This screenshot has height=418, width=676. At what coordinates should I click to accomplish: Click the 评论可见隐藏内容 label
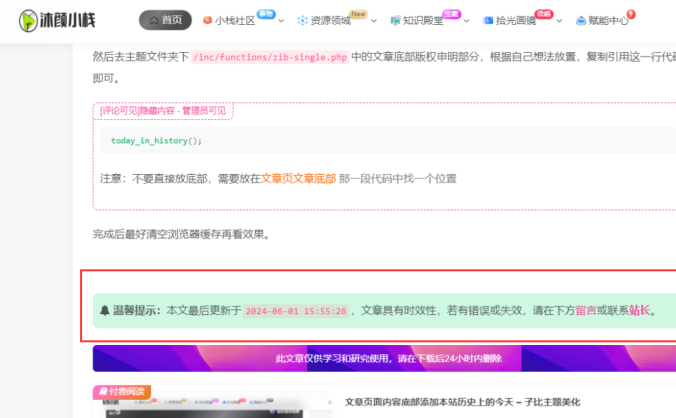tap(163, 111)
